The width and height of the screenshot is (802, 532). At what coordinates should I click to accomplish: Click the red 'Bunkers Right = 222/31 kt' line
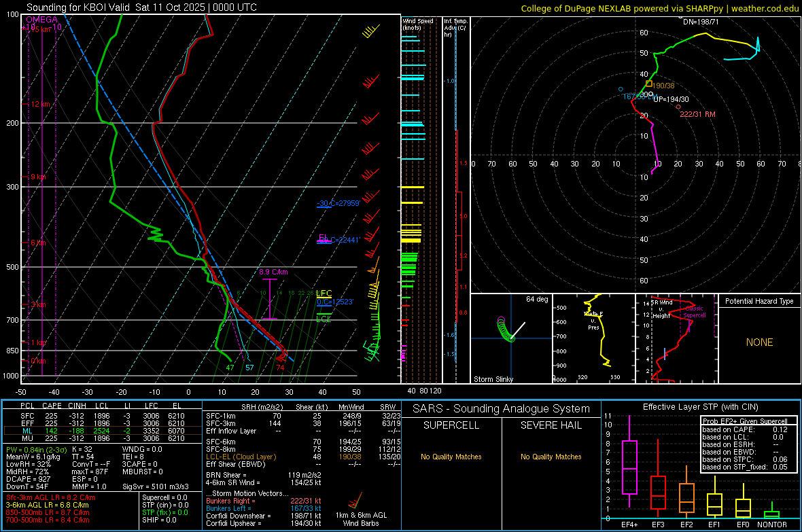264,501
